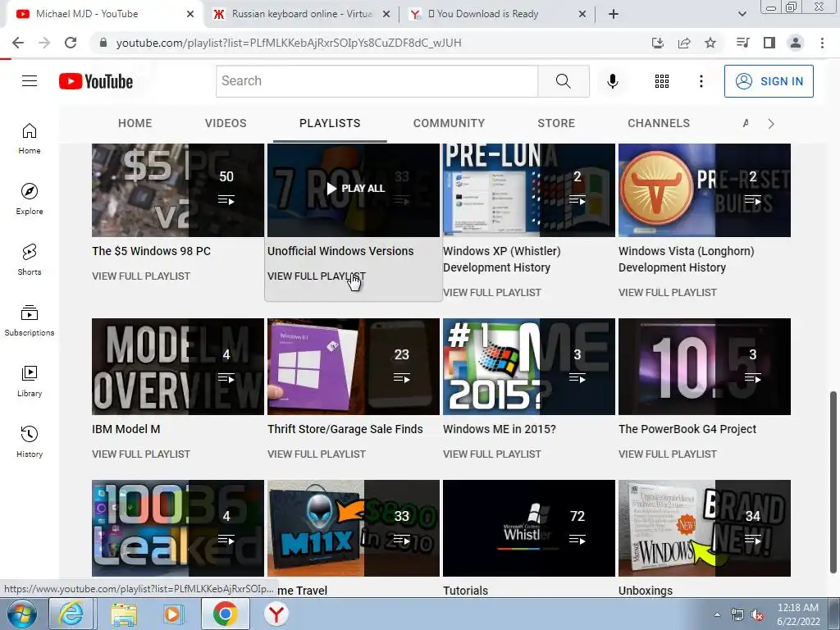Go to Home in the sidebar
Screen dimensions: 840x630
[x=30, y=139]
